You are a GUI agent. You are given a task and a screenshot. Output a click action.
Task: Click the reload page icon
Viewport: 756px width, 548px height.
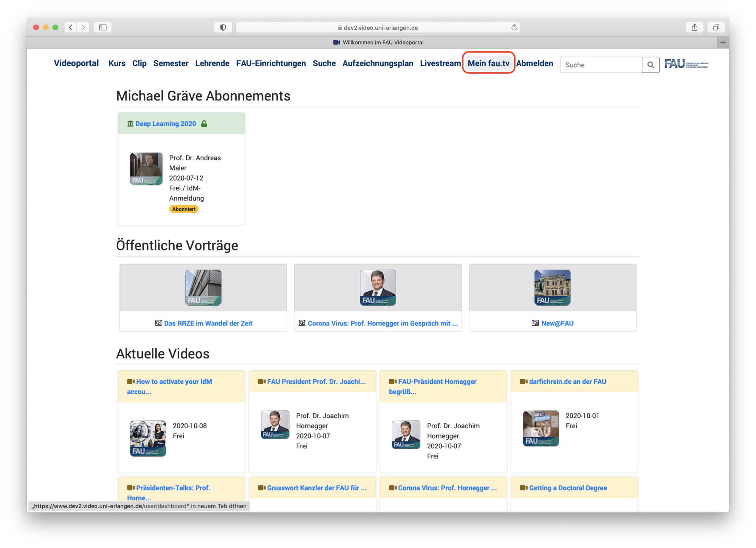tap(514, 27)
